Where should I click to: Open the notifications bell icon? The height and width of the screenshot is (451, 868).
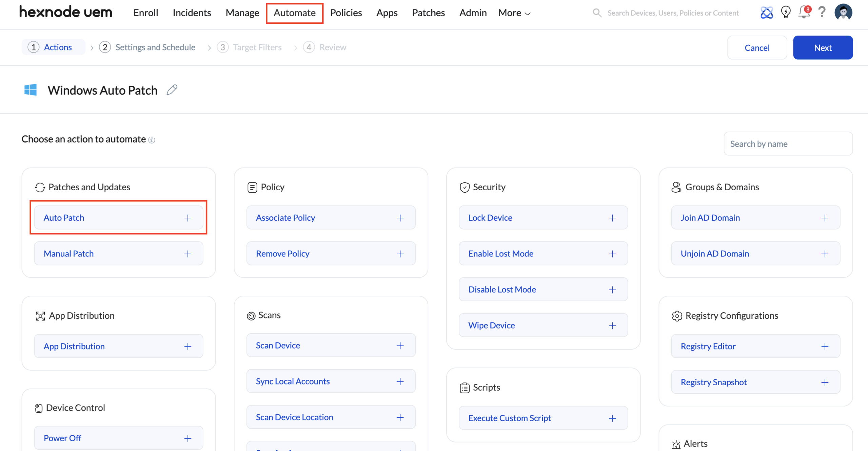[804, 13]
